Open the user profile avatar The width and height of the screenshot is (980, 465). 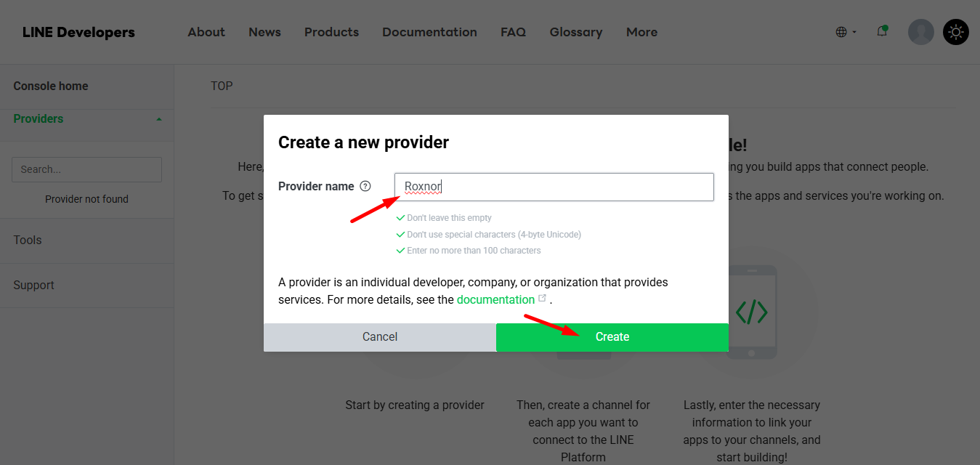pyautogui.click(x=920, y=31)
